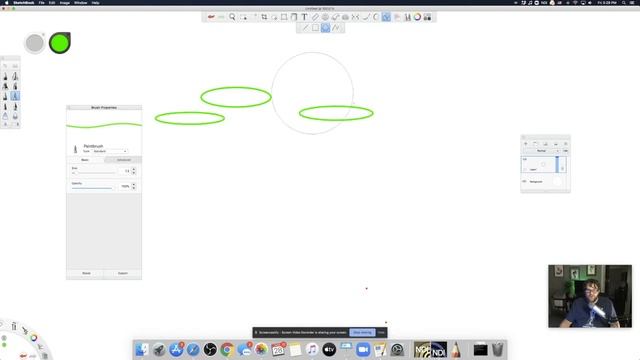Click the Undo arrow in top toolbar
This screenshot has width=640, height=360.
point(211,17)
